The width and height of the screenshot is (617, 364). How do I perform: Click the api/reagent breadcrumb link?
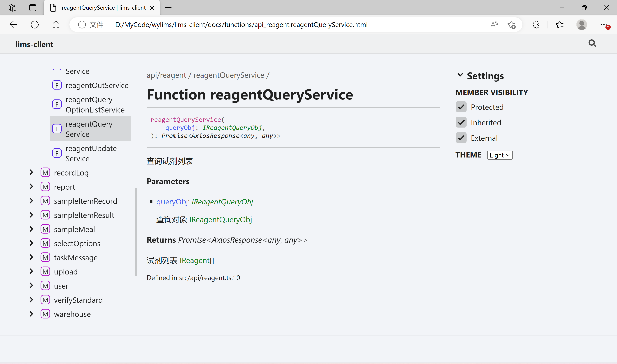click(x=166, y=75)
